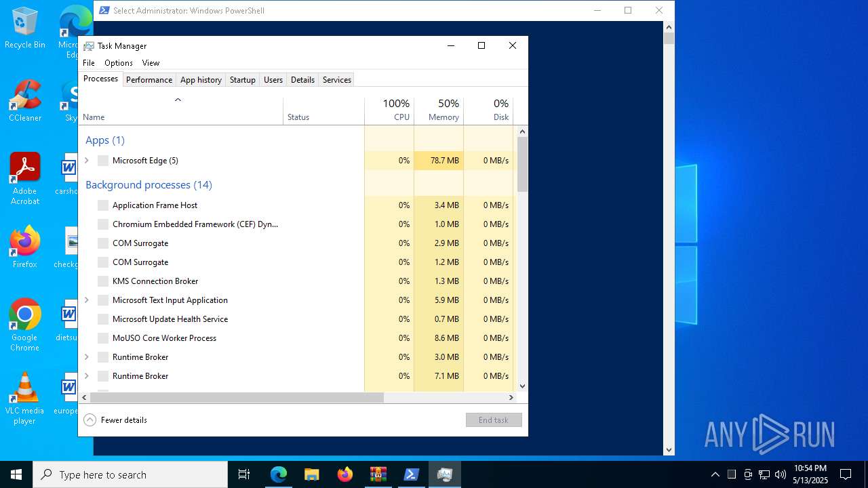Maximize the PowerShell window
The height and width of the screenshot is (488, 868).
[628, 10]
